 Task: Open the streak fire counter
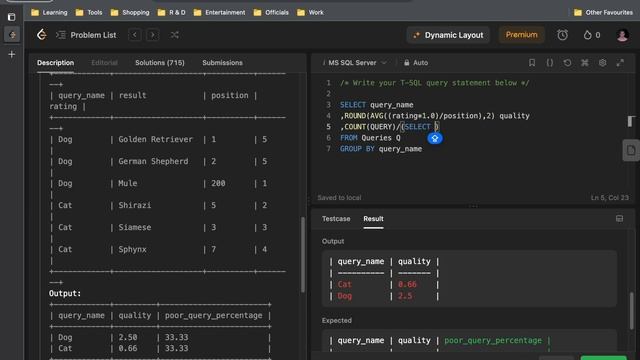(592, 35)
